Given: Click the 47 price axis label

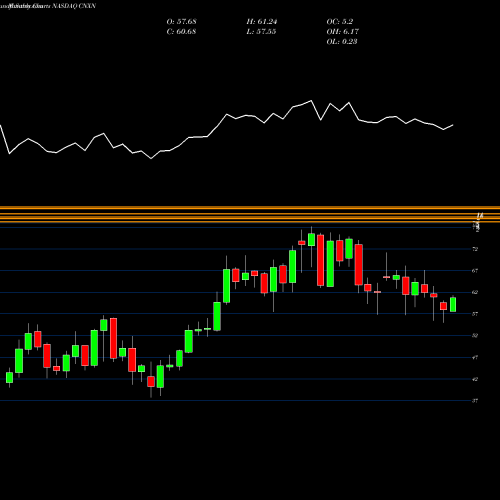Looking at the screenshot, I should pos(475,357).
